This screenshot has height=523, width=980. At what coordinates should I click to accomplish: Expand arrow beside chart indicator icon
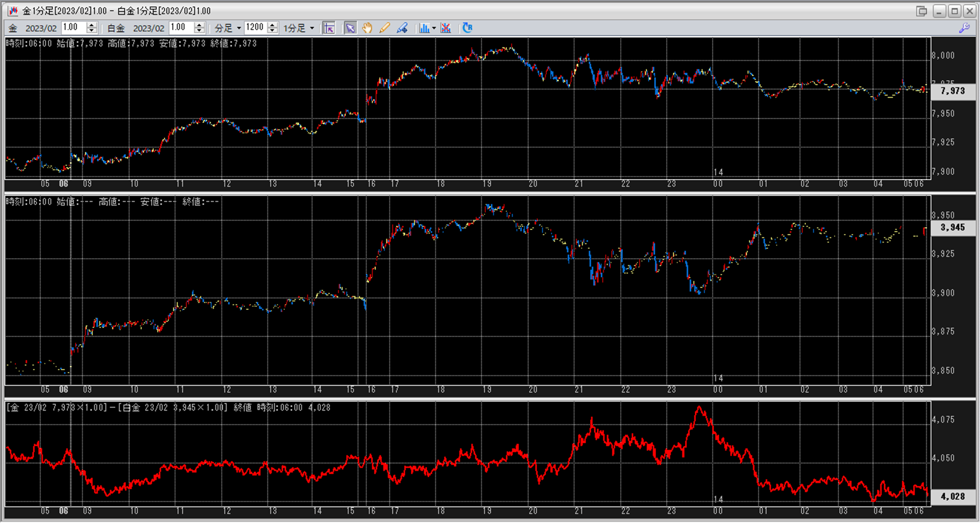tap(434, 28)
